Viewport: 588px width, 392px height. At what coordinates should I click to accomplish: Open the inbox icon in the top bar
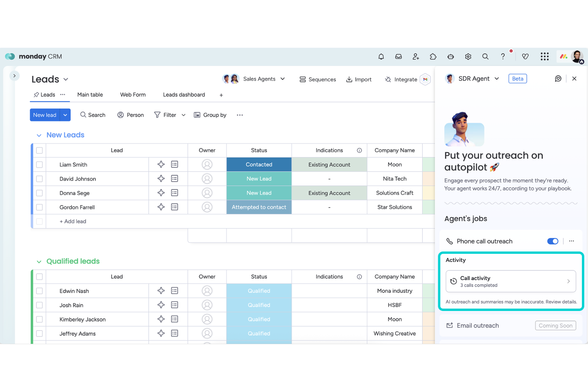click(x=398, y=56)
